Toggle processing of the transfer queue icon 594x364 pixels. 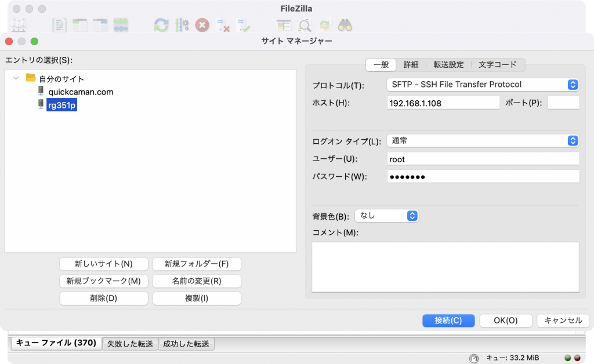[x=182, y=26]
